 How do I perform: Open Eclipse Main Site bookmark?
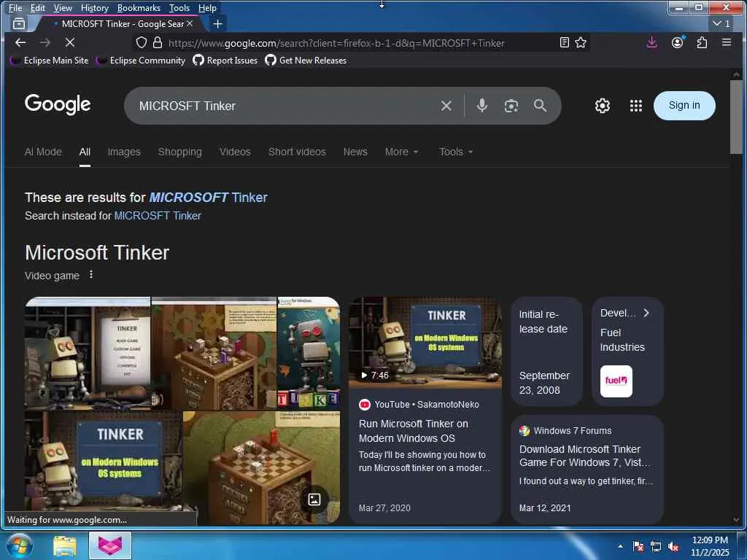50,61
